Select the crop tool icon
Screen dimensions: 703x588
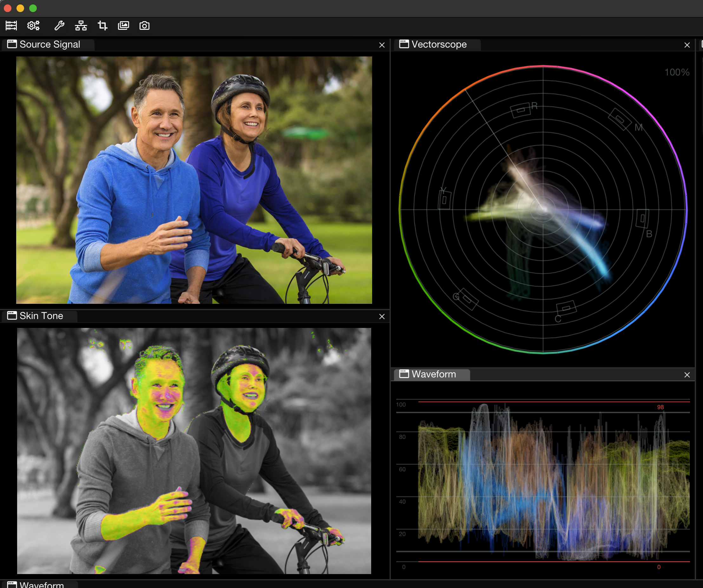tap(102, 26)
